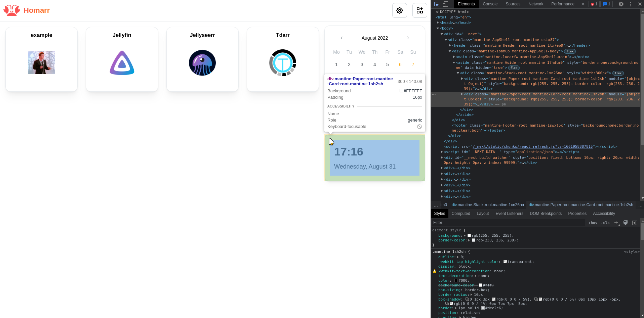Open first box-shadow editor icon

(x=467, y=299)
